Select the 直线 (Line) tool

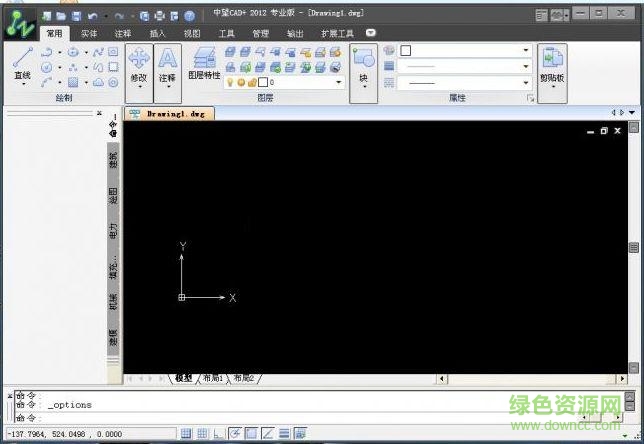tap(23, 64)
